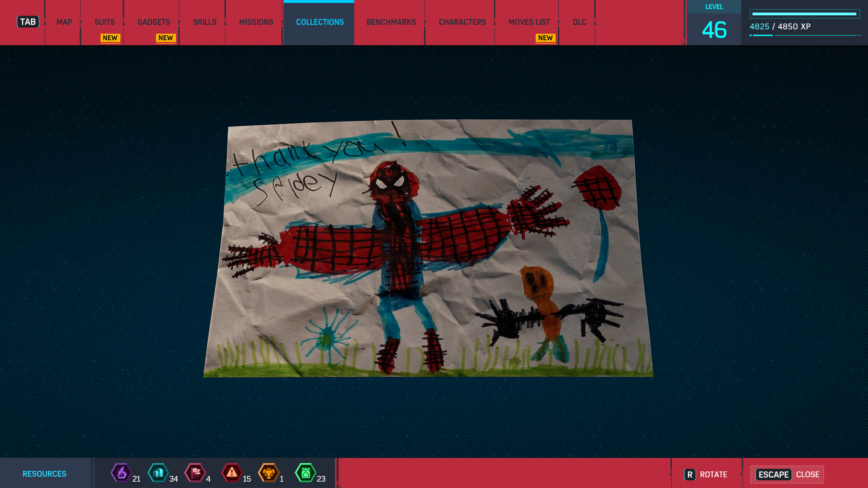
Task: Select the orange challenge token icon
Action: click(x=269, y=473)
